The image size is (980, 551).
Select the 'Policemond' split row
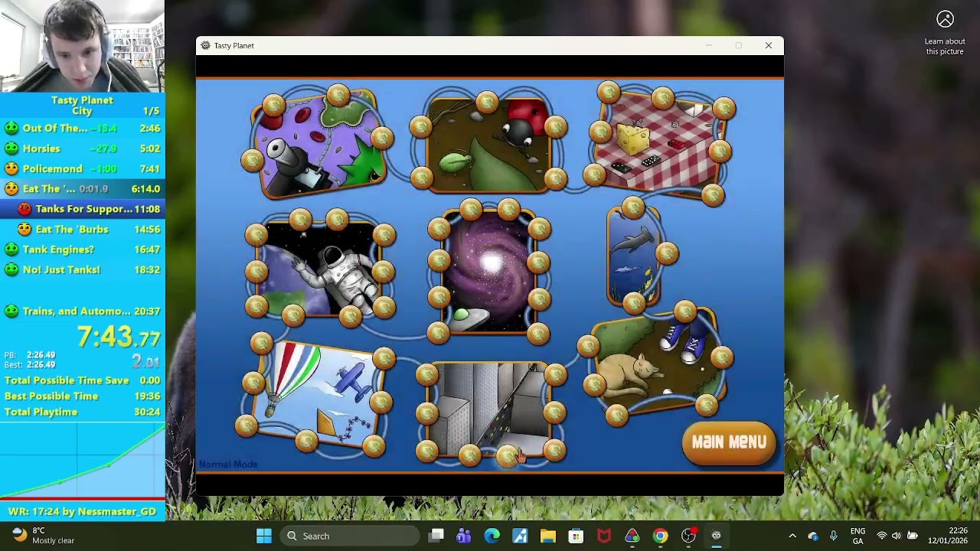82,168
